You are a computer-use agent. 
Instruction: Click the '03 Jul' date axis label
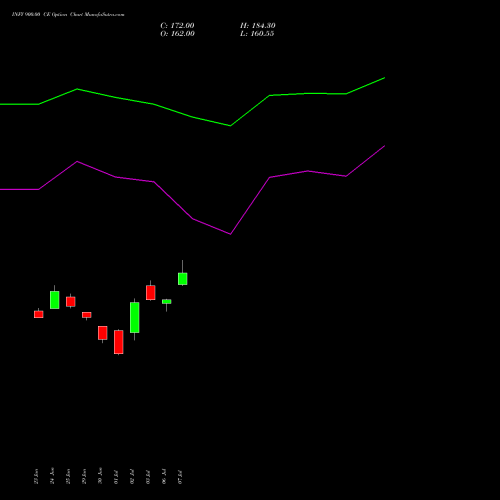coord(148,477)
